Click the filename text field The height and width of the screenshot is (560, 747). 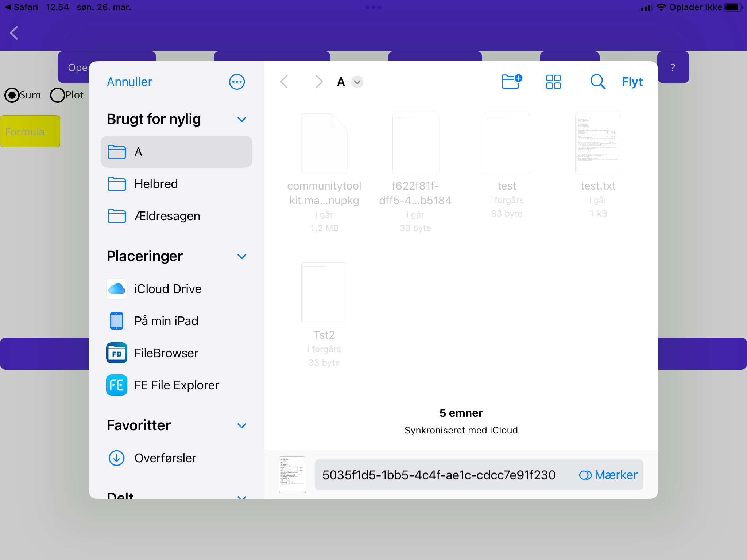(439, 475)
